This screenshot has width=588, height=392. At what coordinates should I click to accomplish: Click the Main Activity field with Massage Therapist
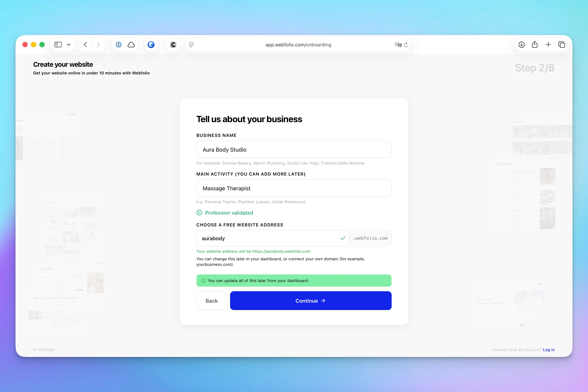point(294,188)
